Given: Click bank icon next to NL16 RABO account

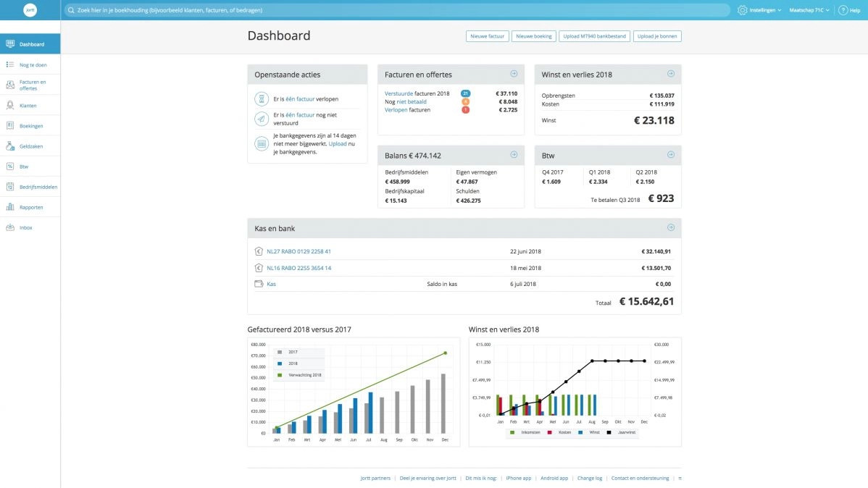Looking at the screenshot, I should (x=259, y=268).
